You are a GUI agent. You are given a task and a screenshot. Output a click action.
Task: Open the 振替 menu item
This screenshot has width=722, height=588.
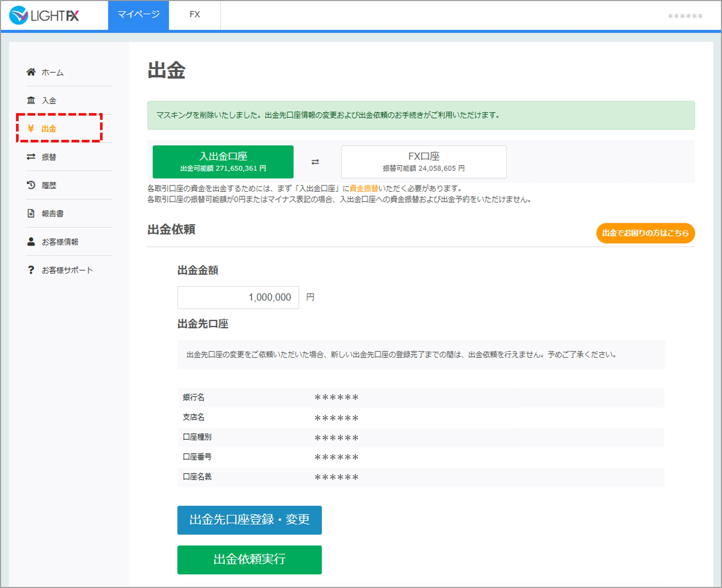point(49,157)
